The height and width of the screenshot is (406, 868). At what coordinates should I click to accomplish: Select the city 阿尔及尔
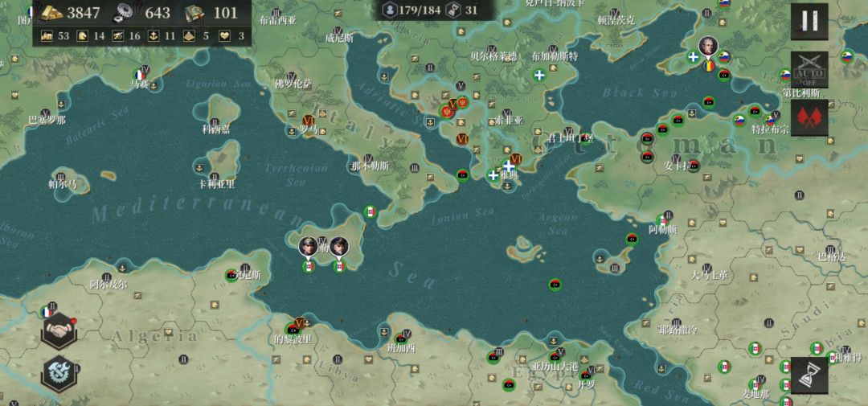(x=108, y=285)
